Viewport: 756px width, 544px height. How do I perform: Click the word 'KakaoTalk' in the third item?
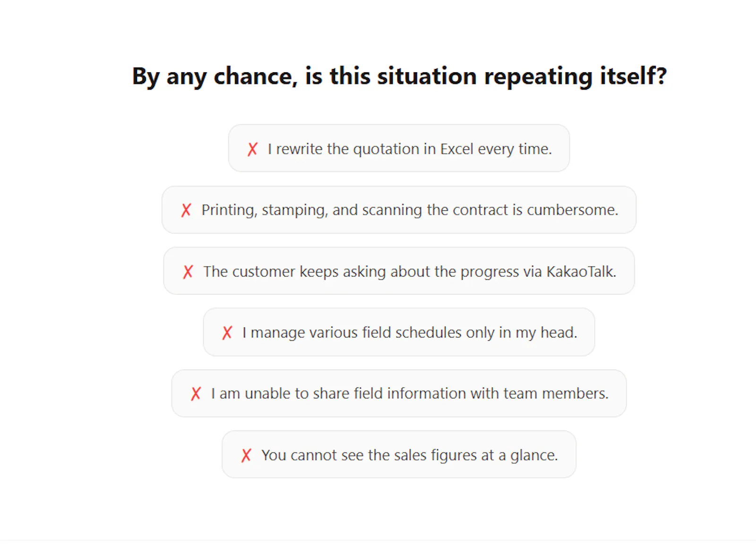click(x=581, y=271)
